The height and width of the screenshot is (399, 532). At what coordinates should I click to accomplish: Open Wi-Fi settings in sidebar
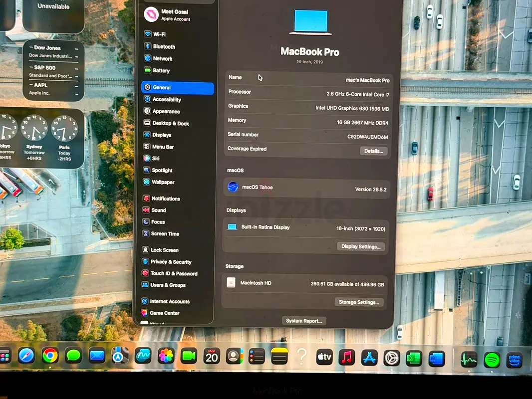(178, 34)
